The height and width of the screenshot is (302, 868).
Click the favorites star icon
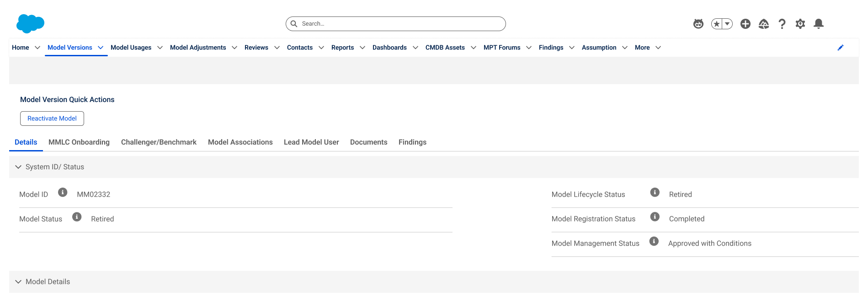coord(716,24)
